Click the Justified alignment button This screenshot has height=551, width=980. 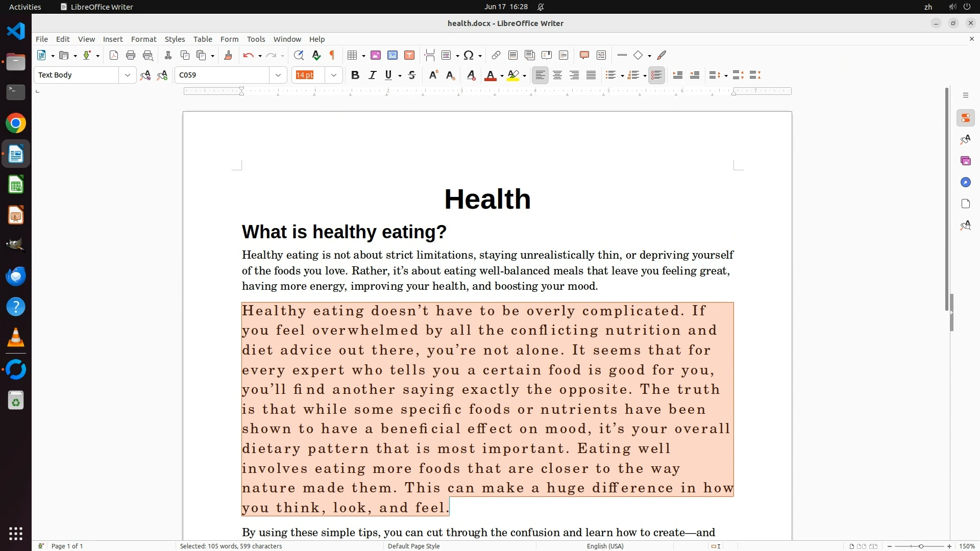pyautogui.click(x=591, y=76)
